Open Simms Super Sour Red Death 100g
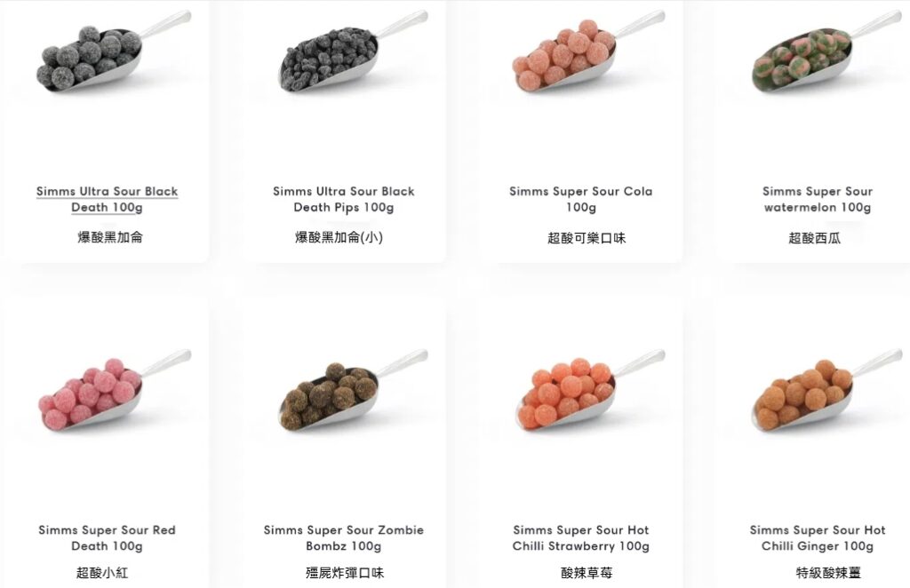The width and height of the screenshot is (910, 588). coord(107,537)
